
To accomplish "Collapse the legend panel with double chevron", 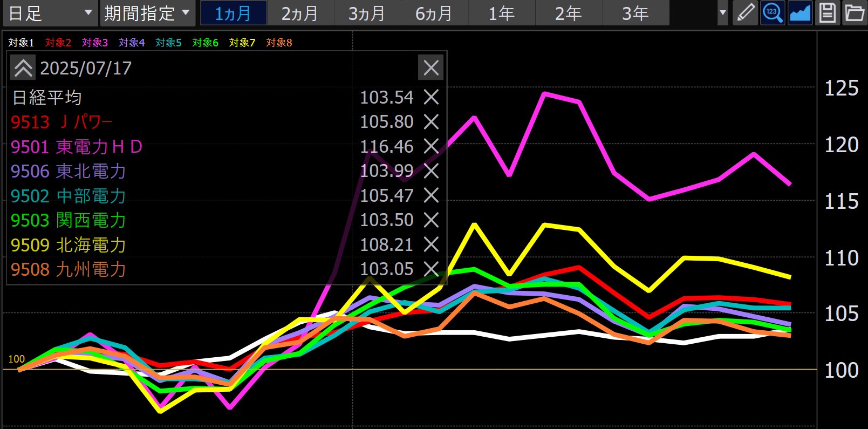I will click(23, 68).
